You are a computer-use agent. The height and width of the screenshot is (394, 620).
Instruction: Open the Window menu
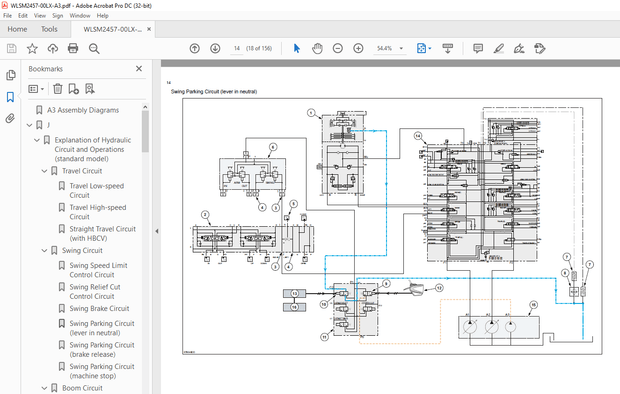coord(80,15)
